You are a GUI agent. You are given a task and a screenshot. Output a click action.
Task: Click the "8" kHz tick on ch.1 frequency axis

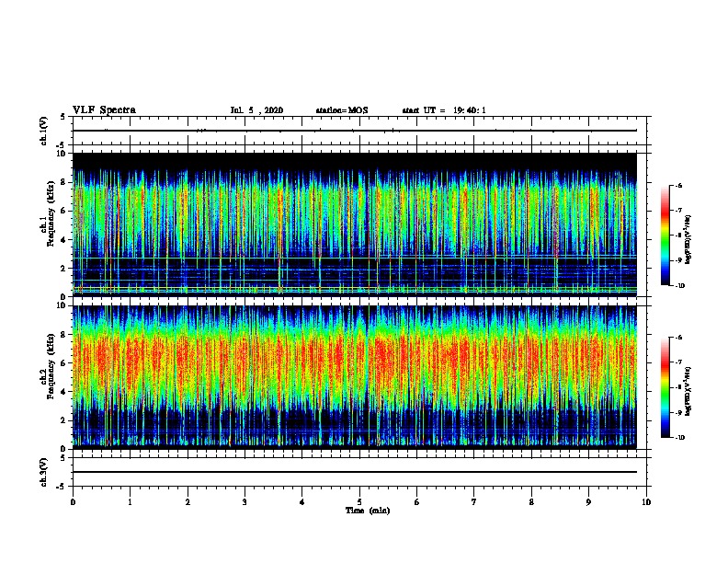(63, 182)
